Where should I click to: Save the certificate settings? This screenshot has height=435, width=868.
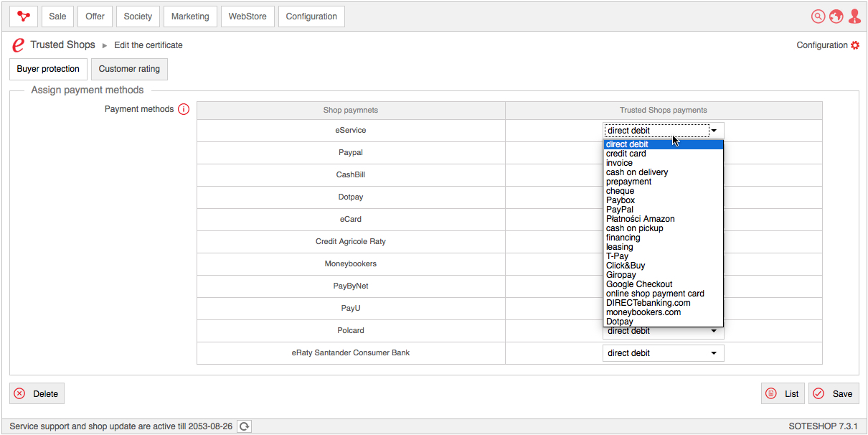coord(834,393)
